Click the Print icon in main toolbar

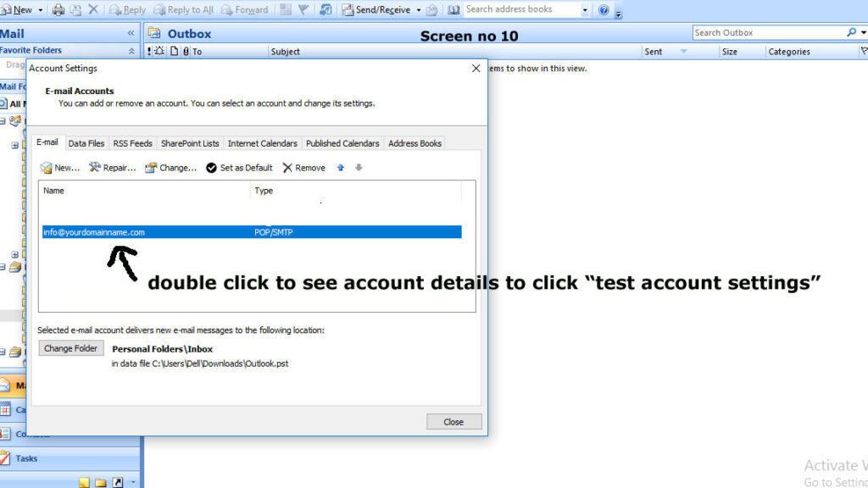(58, 10)
